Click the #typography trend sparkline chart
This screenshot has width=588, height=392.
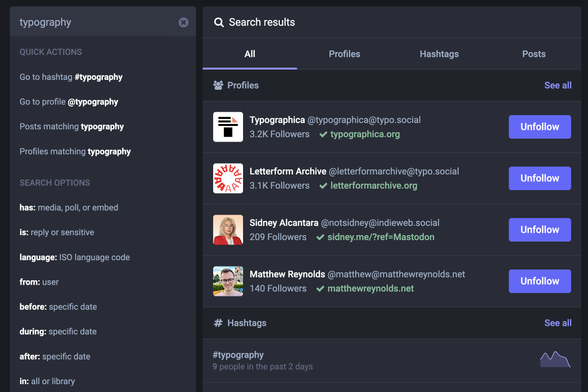[x=555, y=359]
